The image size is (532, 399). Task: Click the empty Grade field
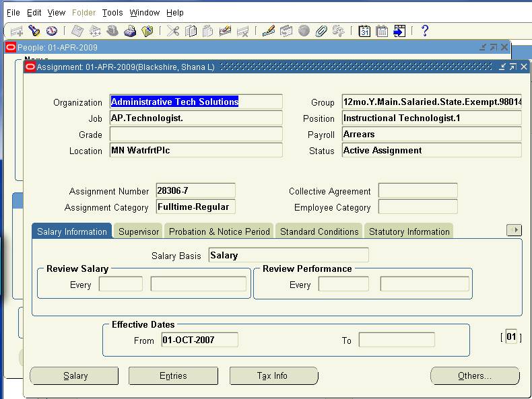tap(196, 135)
